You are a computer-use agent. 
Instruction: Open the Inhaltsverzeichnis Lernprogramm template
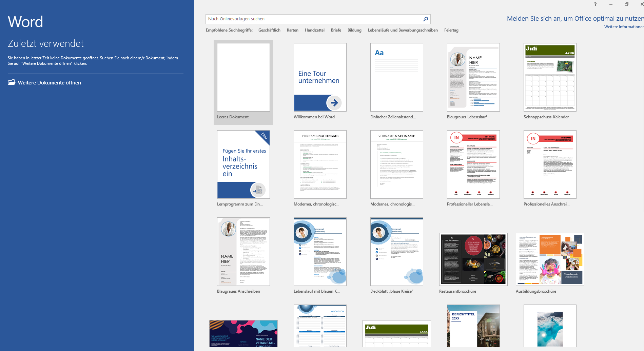tap(243, 164)
